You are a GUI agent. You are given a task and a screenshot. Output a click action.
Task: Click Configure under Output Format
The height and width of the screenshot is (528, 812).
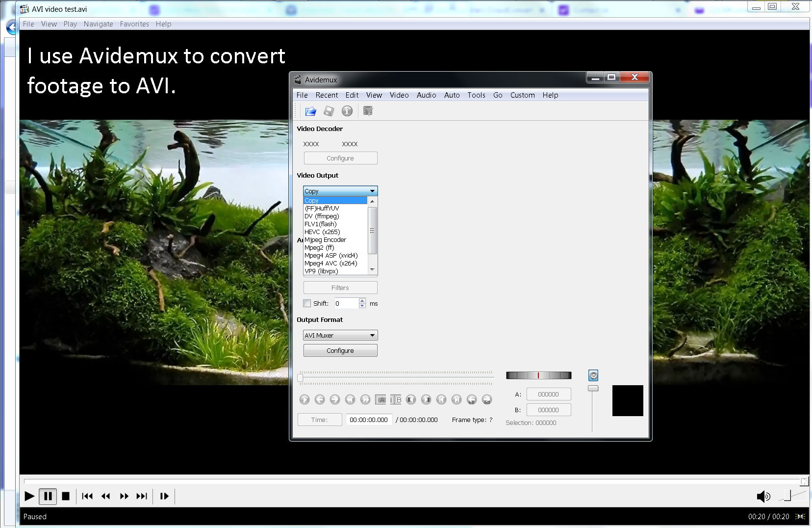(340, 350)
